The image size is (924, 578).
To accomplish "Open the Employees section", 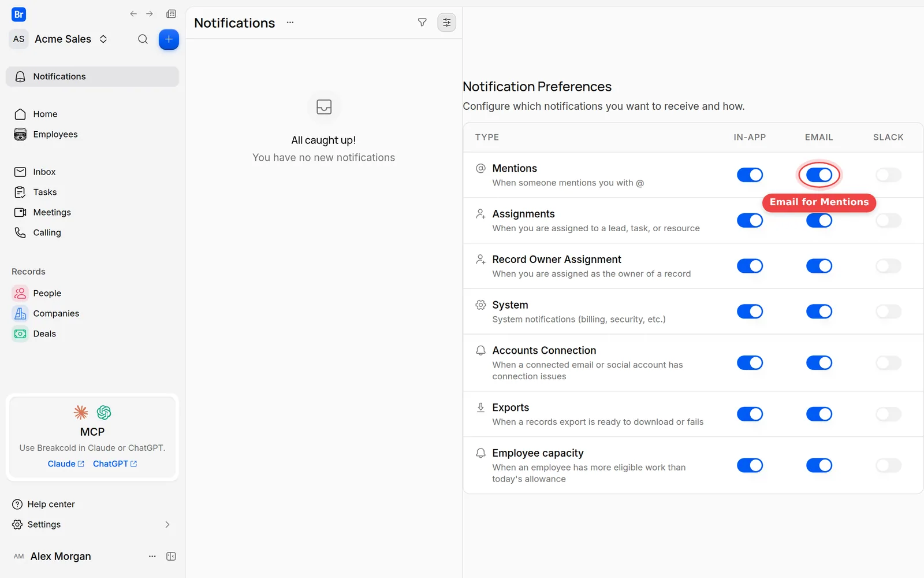I will 92,135.
